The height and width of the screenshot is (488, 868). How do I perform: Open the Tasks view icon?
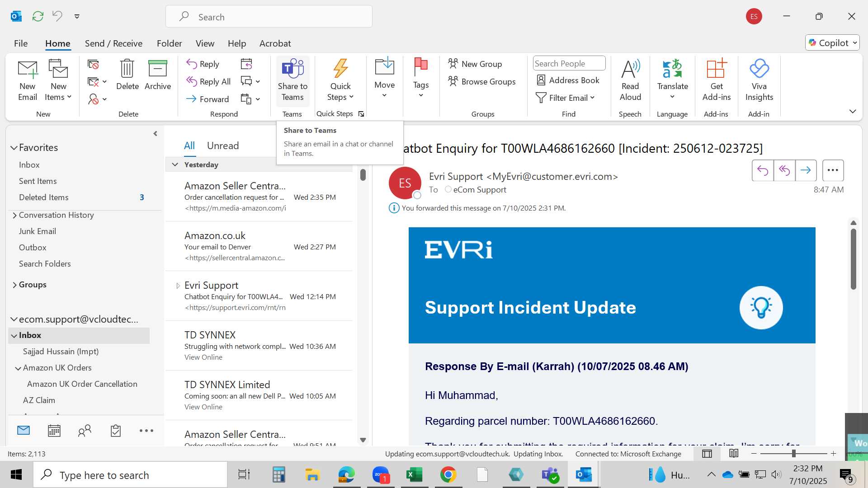[116, 431]
